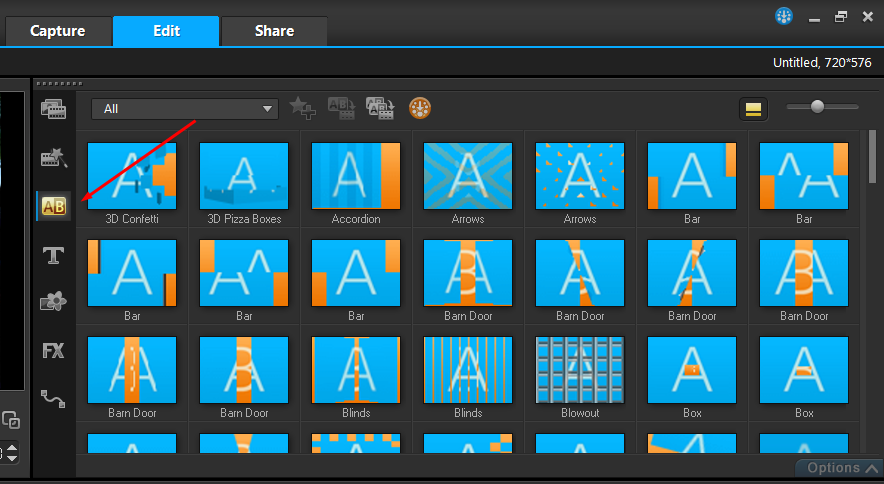Select the Transition (AB) library icon

(52, 206)
